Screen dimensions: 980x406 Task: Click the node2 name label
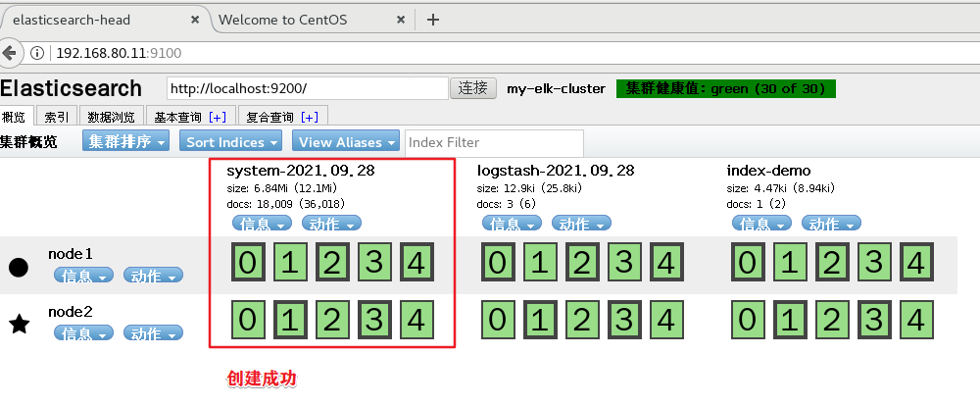point(71,311)
